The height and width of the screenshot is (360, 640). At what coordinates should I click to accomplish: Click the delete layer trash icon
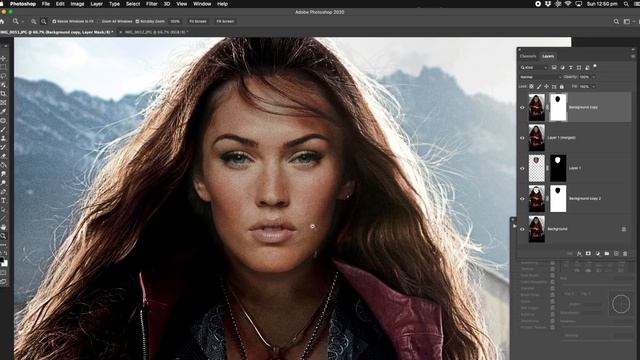pos(625,253)
